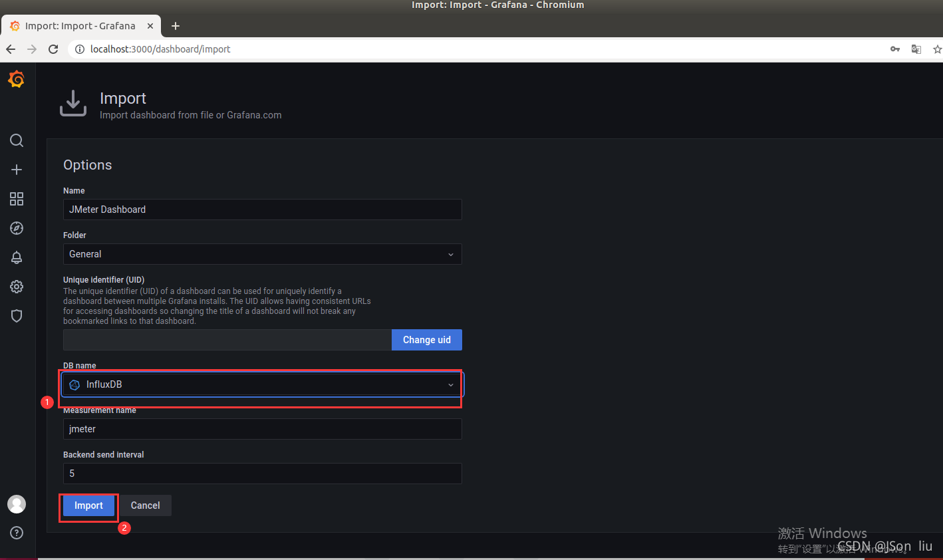Click the Change uid button
Screen dimensions: 943x560
tap(427, 340)
